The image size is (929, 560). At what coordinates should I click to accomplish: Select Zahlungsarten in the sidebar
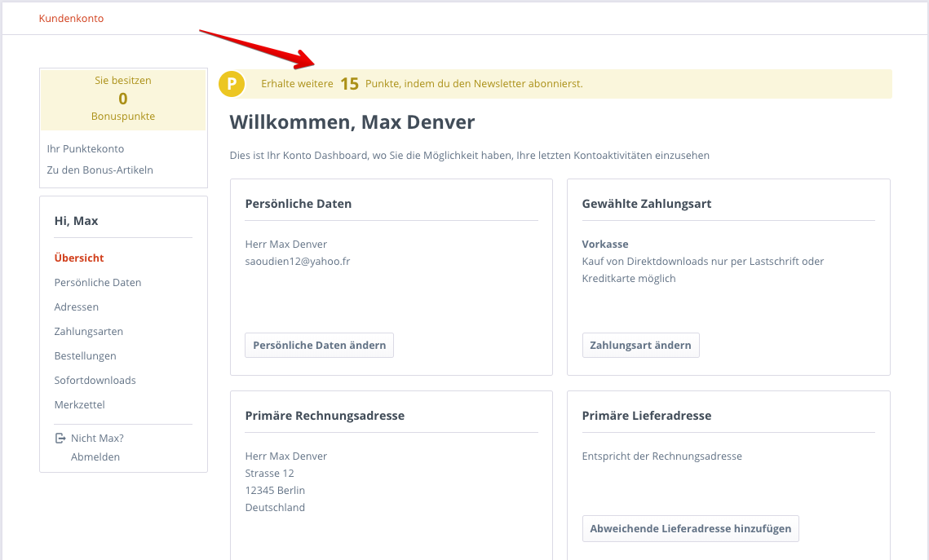coord(89,332)
